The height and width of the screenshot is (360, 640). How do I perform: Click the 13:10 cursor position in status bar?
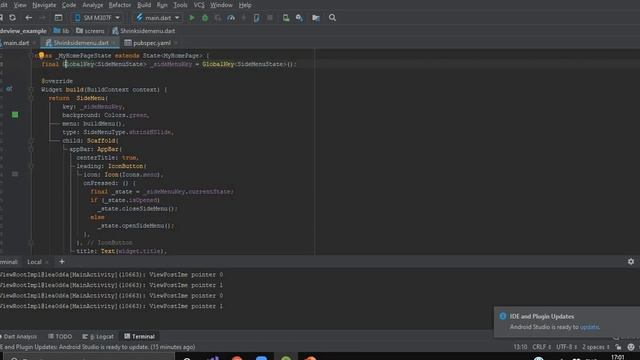[520, 347]
